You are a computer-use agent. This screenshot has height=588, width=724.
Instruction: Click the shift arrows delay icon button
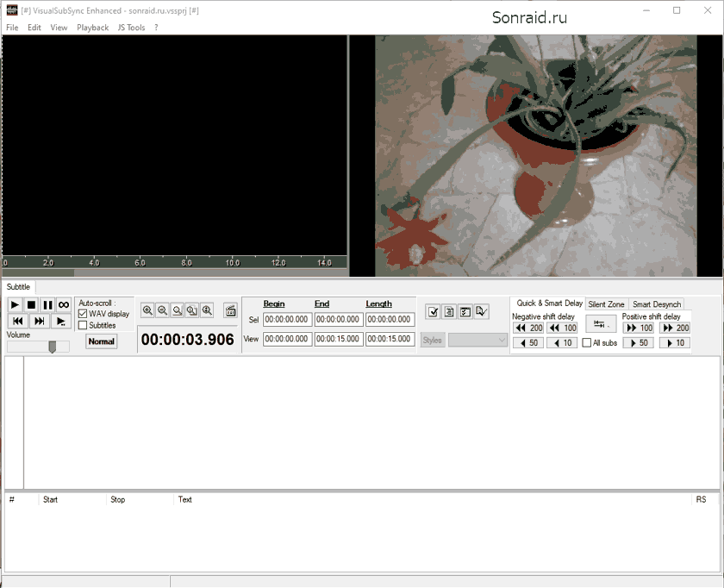pos(601,324)
